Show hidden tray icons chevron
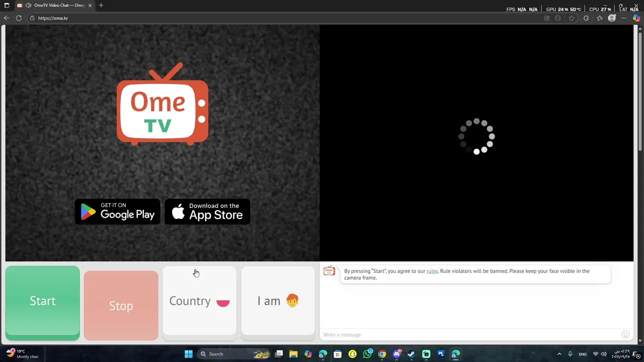This screenshot has width=644, height=362. tap(559, 354)
